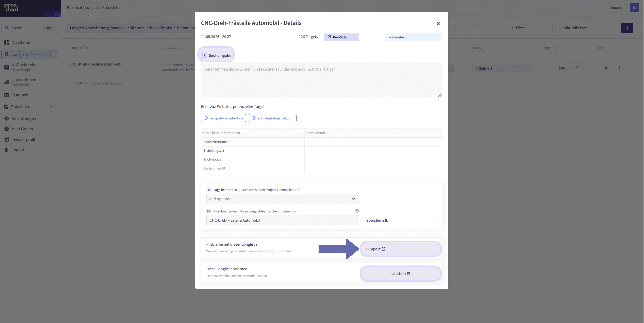Click the Titel input with CNC-Dreh-Frästeile Automobil

282,220
